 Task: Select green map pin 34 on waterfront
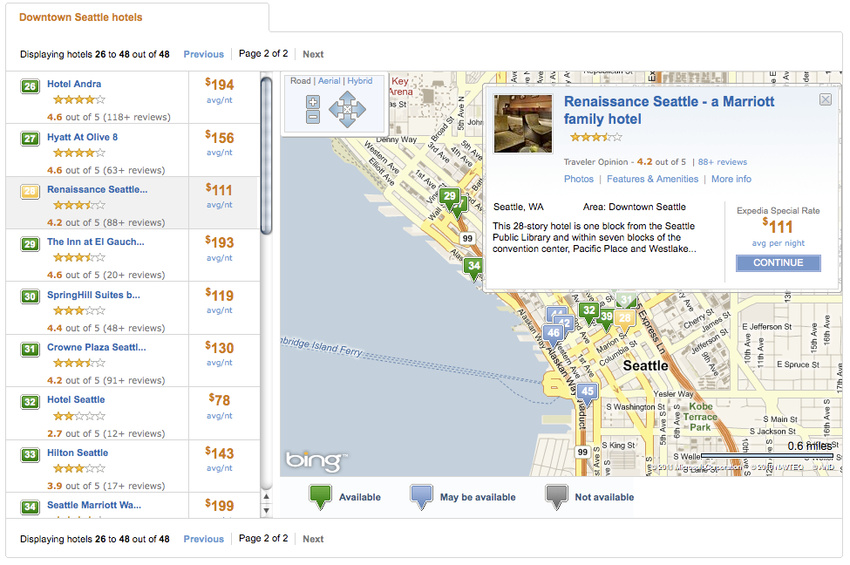[474, 267]
